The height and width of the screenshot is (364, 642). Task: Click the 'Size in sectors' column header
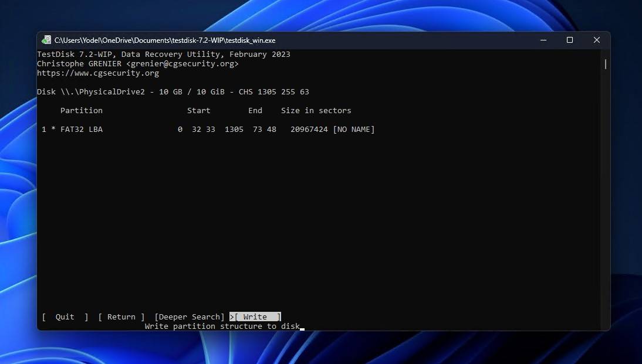coord(316,111)
